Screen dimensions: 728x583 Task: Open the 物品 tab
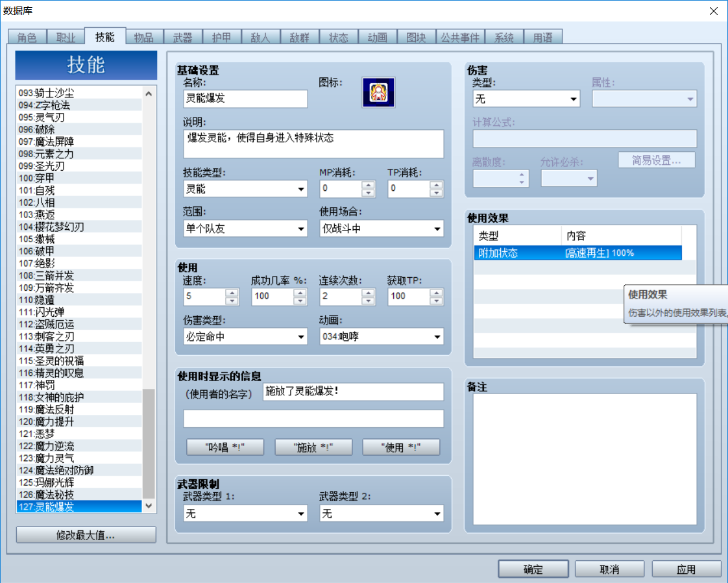click(x=144, y=37)
